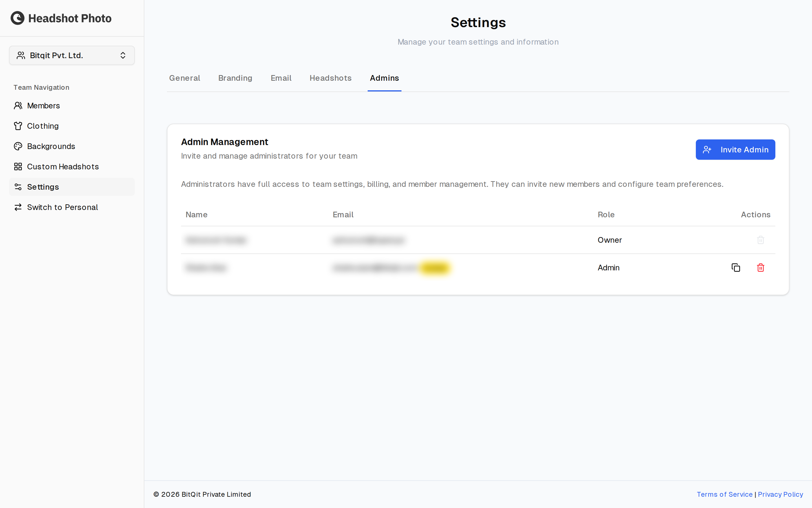Open Terms of Service link

click(724, 494)
